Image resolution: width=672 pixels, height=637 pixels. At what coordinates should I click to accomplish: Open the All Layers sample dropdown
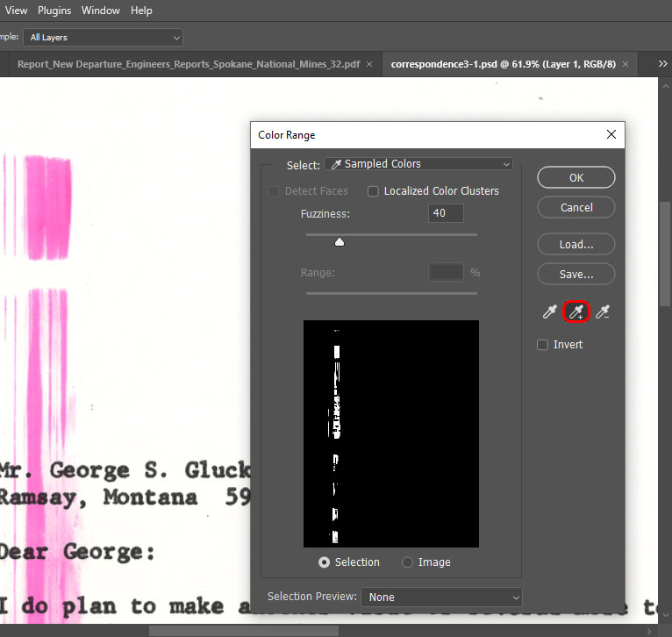coord(103,38)
